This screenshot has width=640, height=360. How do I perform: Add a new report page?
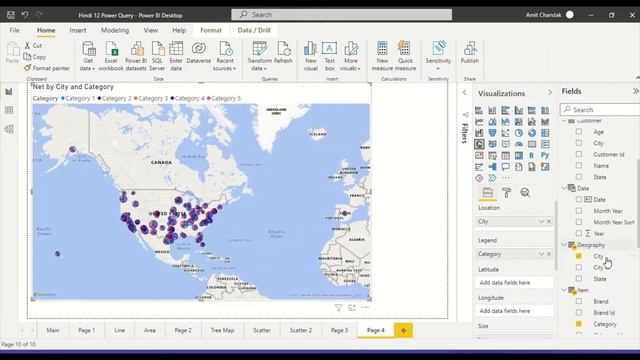(x=403, y=330)
